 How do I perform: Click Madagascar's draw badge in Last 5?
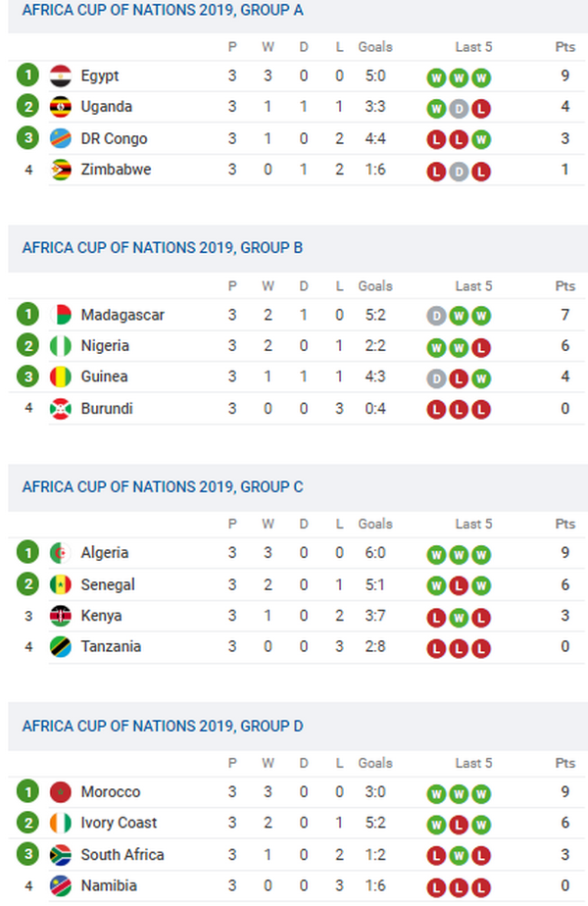[436, 317]
